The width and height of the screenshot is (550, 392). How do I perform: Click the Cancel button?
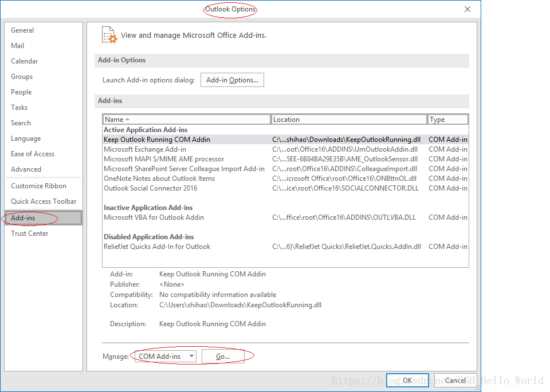pyautogui.click(x=455, y=380)
